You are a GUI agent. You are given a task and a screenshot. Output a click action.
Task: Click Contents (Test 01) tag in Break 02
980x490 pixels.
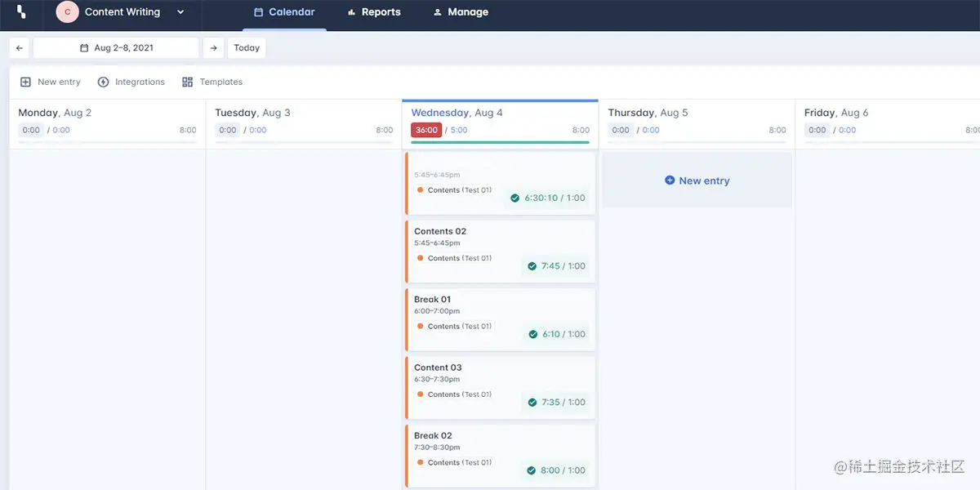tap(454, 462)
